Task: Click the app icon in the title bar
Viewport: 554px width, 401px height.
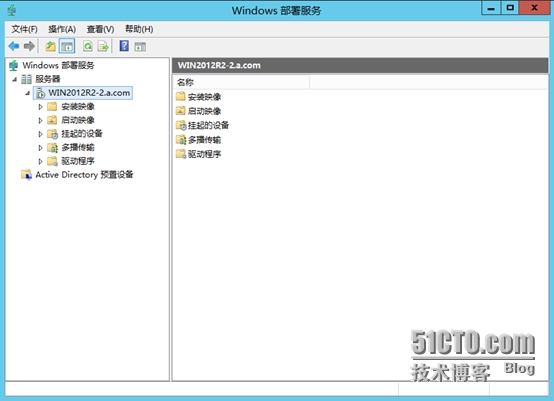Action: coord(11,10)
